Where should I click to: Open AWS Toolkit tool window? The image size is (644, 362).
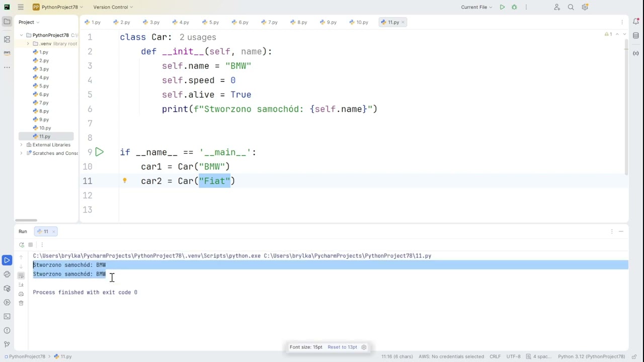[x=7, y=53]
